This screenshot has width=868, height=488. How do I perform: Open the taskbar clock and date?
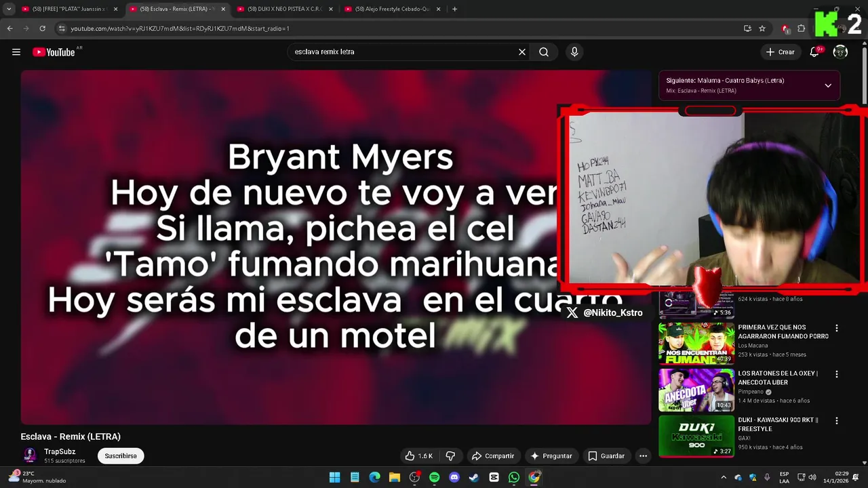[x=837, y=477]
